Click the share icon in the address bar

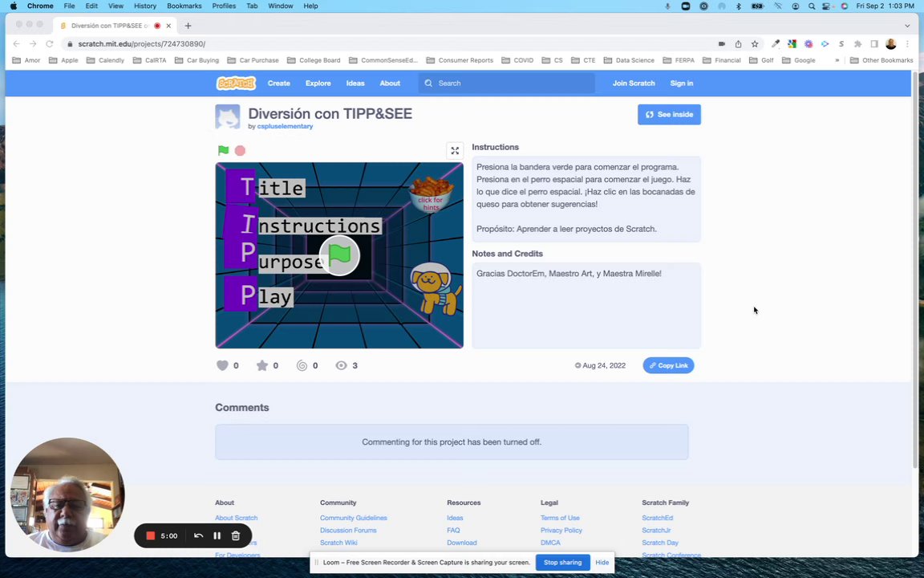[x=739, y=43]
